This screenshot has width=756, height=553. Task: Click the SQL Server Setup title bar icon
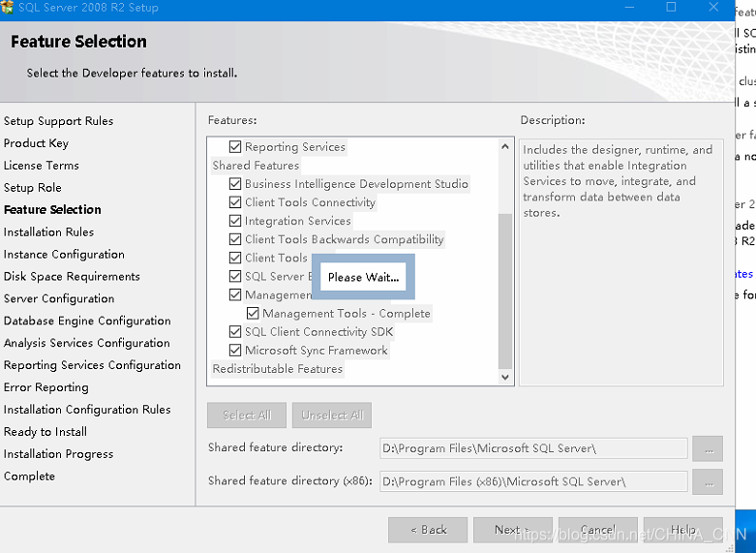click(x=7, y=7)
